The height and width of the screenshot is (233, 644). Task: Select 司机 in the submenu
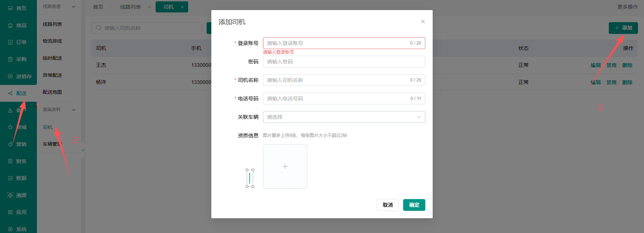click(48, 127)
